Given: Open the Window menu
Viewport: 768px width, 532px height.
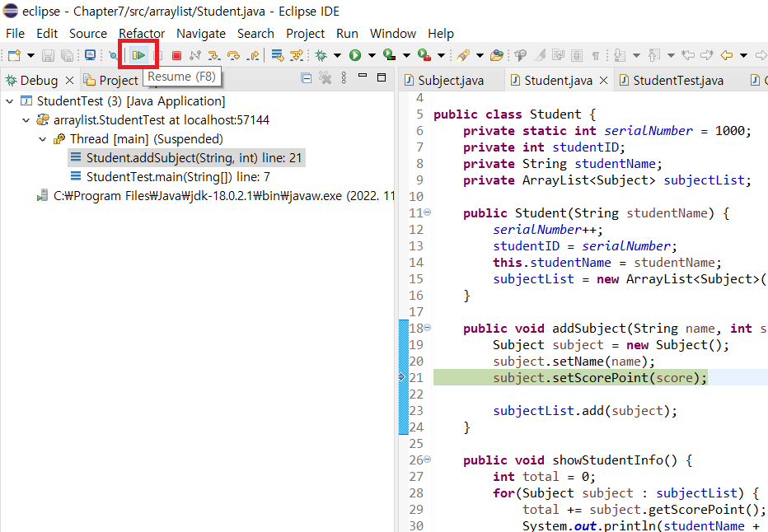Looking at the screenshot, I should (393, 33).
